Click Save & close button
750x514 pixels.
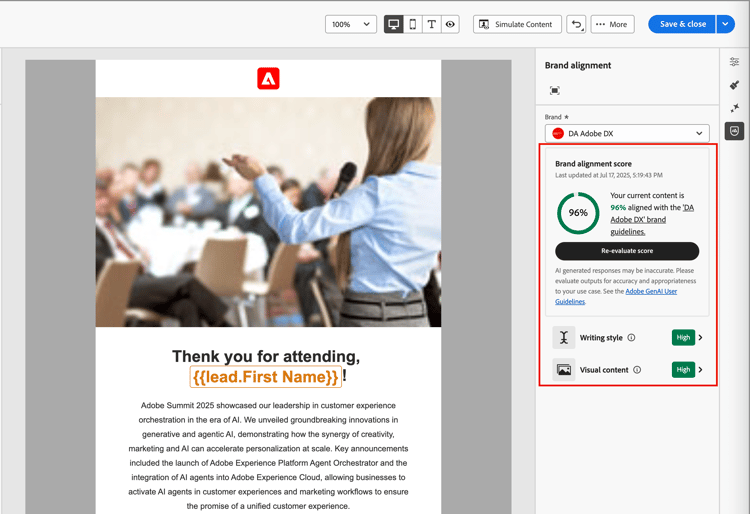(x=682, y=24)
